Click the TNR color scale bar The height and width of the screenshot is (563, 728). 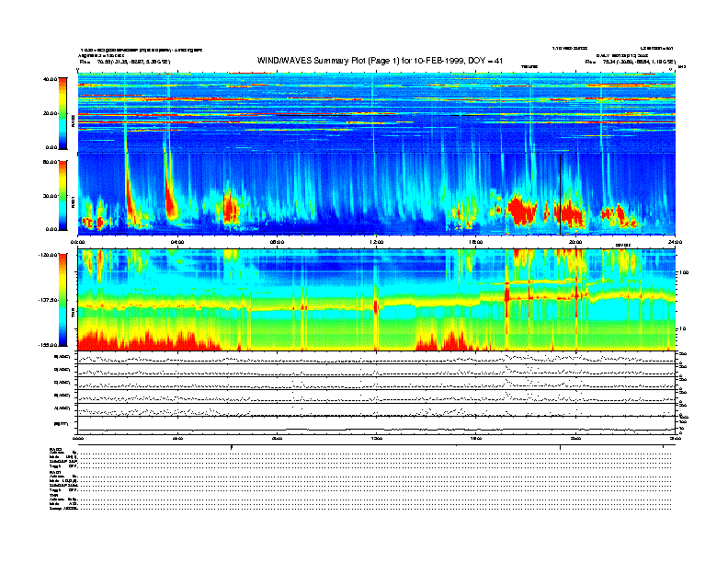(x=63, y=300)
